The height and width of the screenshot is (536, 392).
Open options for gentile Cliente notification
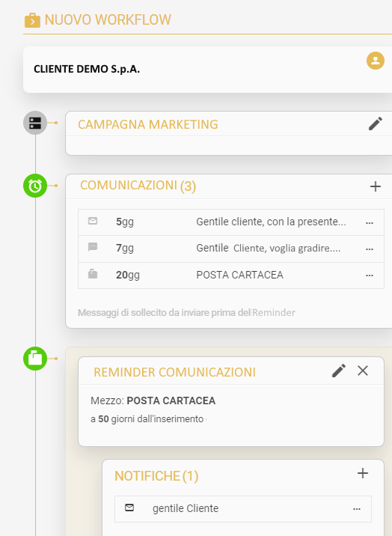(x=357, y=509)
